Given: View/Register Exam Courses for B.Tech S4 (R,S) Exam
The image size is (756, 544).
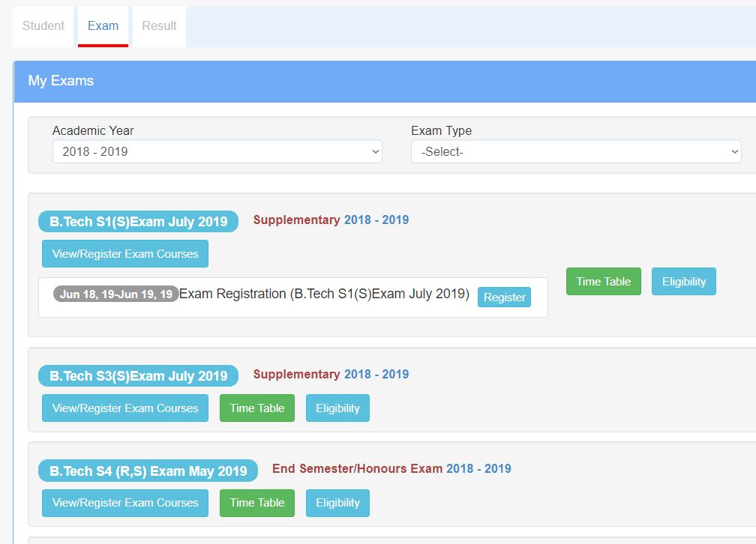Looking at the screenshot, I should (x=124, y=503).
